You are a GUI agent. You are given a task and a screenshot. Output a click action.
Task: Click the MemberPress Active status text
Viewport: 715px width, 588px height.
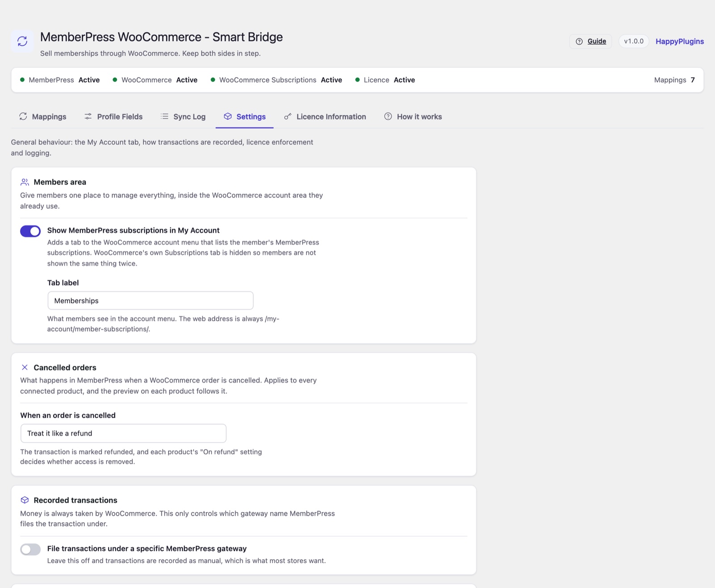[64, 80]
